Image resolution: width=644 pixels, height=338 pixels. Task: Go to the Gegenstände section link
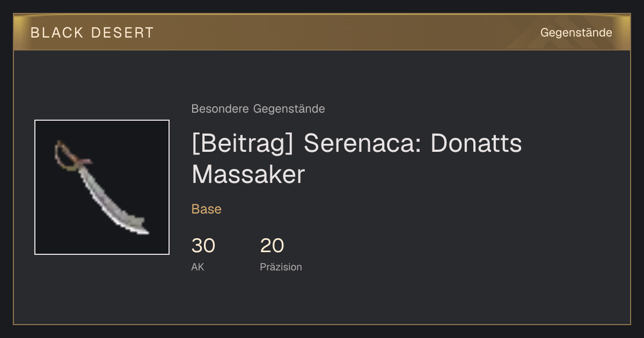point(576,33)
